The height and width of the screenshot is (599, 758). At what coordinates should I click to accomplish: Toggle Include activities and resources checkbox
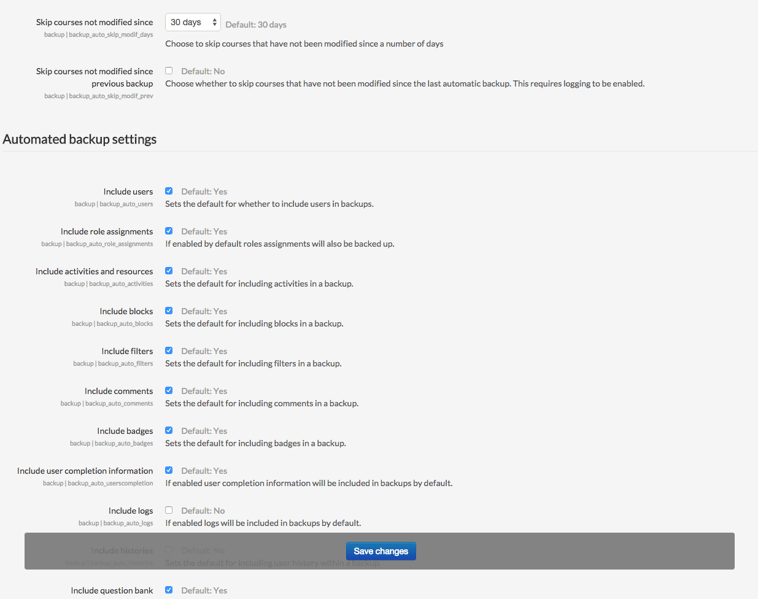click(x=169, y=271)
